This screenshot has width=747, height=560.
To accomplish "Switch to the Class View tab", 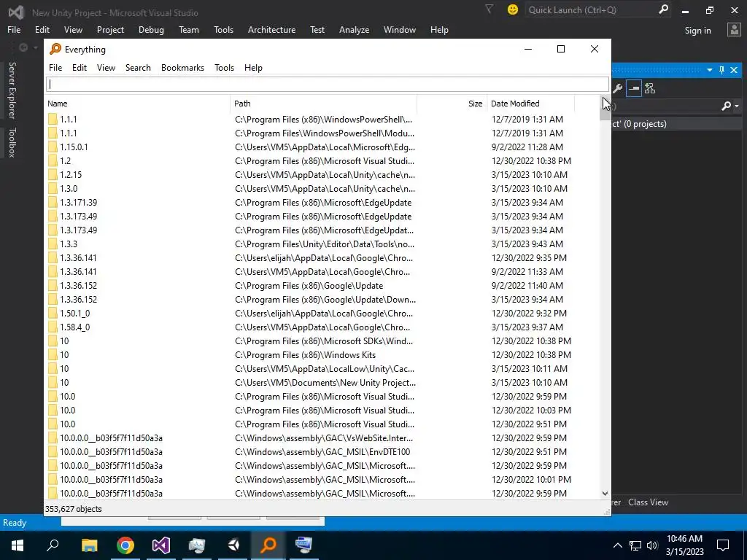I will click(x=648, y=502).
